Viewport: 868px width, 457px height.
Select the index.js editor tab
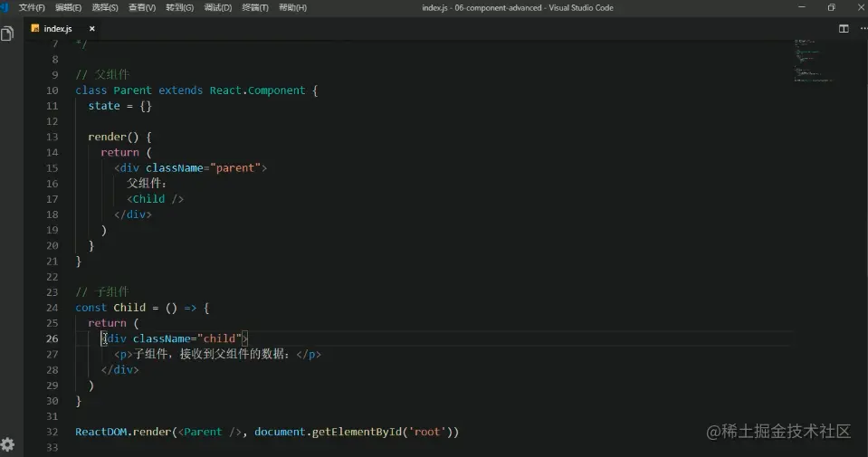(63, 29)
